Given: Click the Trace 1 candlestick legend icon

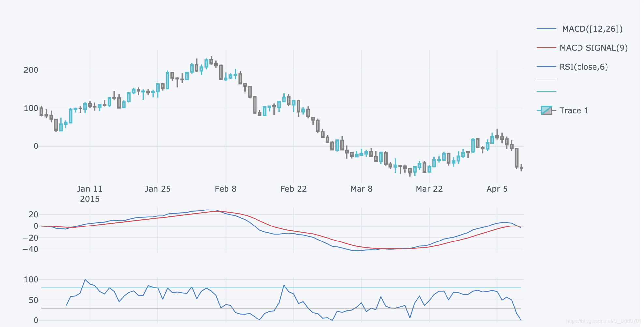Looking at the screenshot, I should 547,110.
